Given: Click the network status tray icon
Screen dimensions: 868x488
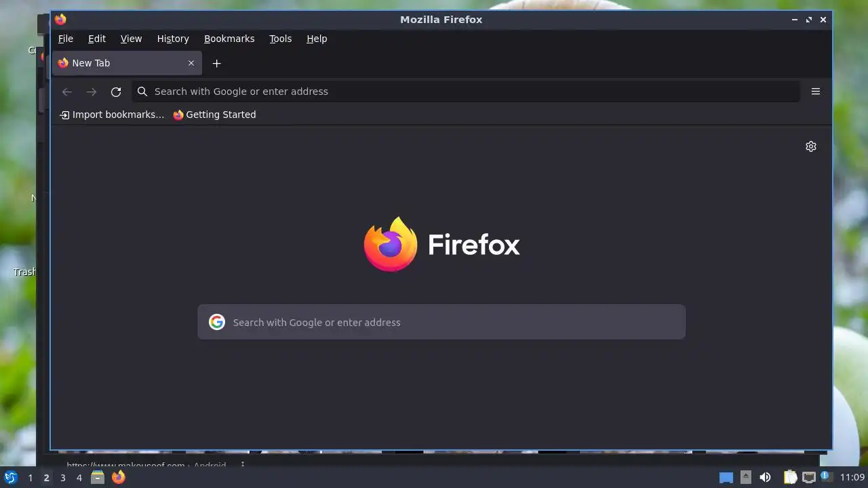Looking at the screenshot, I should (808, 477).
